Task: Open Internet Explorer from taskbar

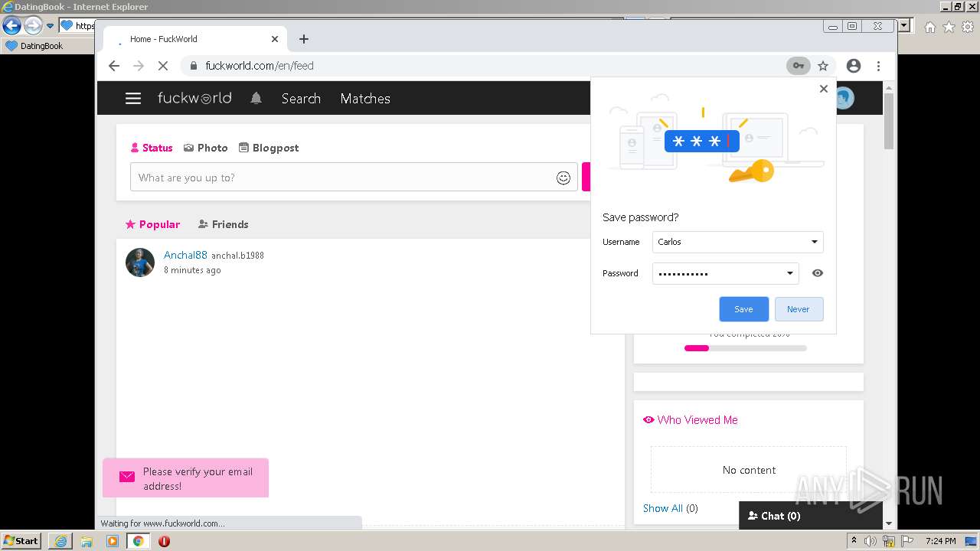Action: pyautogui.click(x=61, y=541)
